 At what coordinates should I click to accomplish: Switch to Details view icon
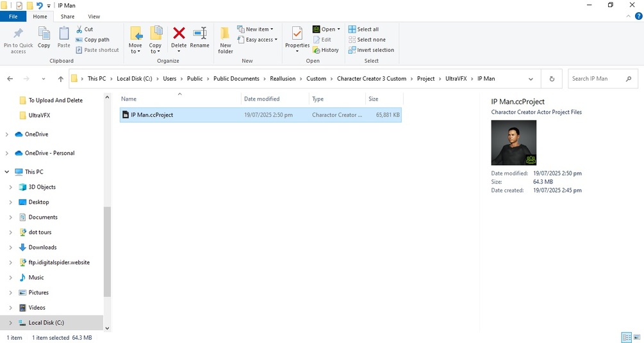click(x=626, y=338)
